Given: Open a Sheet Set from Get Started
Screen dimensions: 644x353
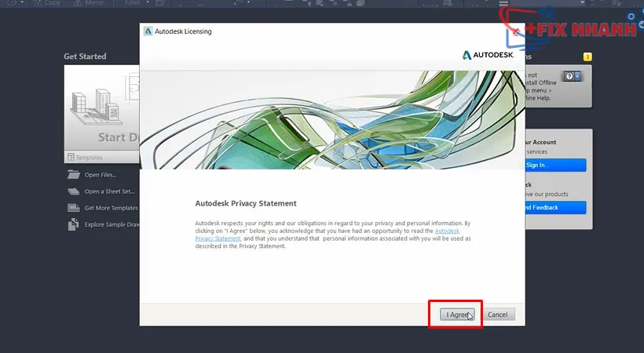Looking at the screenshot, I should pyautogui.click(x=109, y=191).
